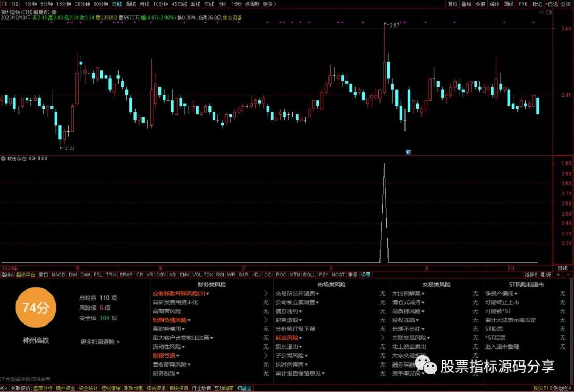Image resolution: width=574 pixels, height=392 pixels.
Task: Click the 模板 template button
Action: [x=545, y=275]
